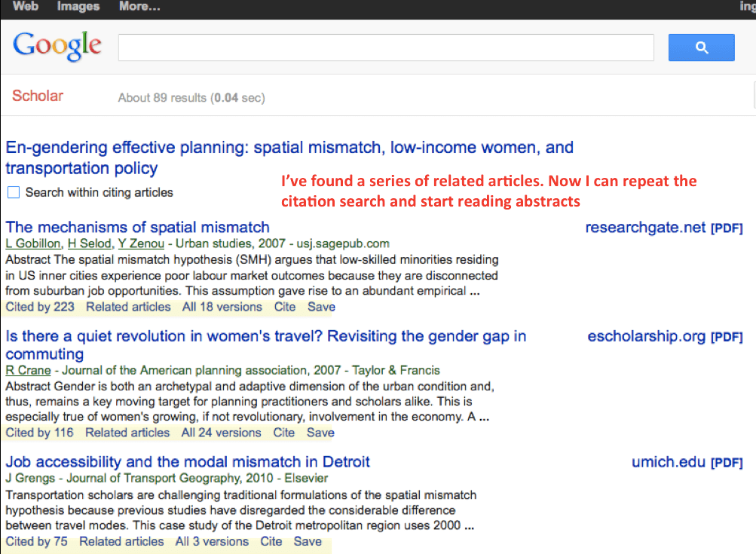Open the Web tab in top bar
The height and width of the screenshot is (554, 756).
[26, 7]
